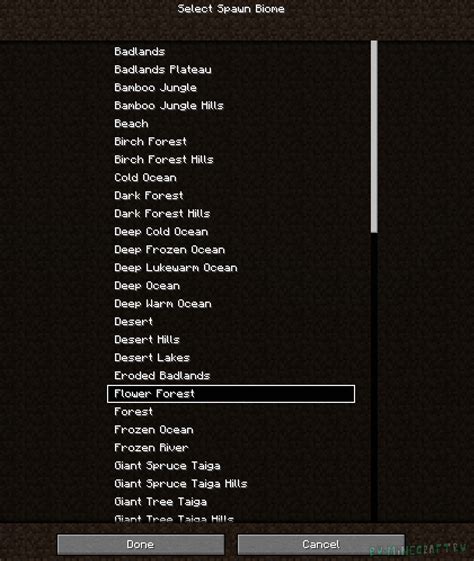This screenshot has height=561, width=474.
Task: Select Frozen River biome
Action: tap(231, 448)
